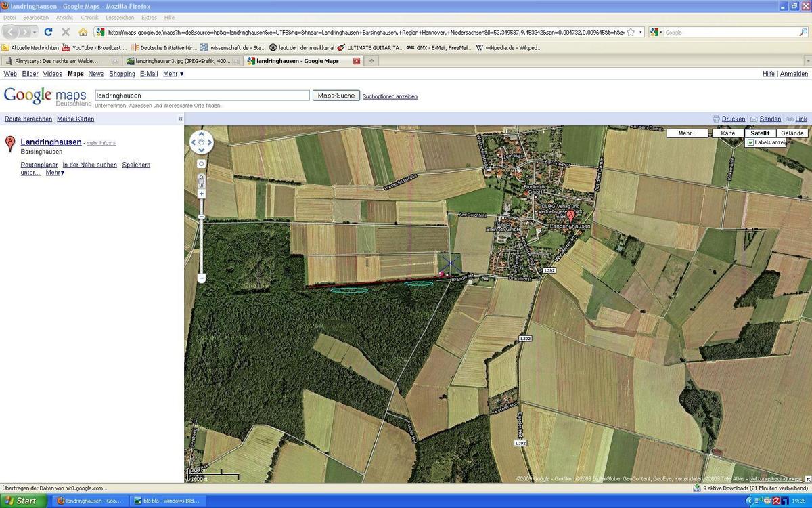Collapse the left results panel

180,119
